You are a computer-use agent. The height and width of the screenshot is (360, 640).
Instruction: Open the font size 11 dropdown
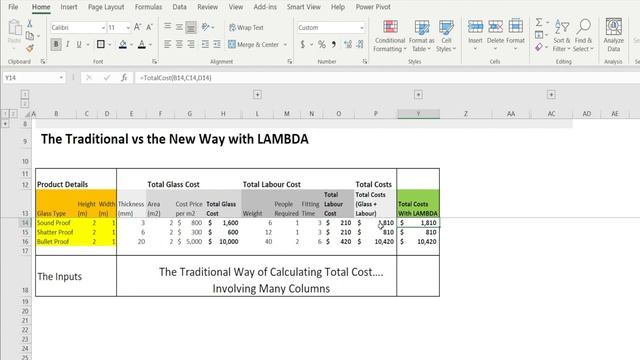click(128, 28)
